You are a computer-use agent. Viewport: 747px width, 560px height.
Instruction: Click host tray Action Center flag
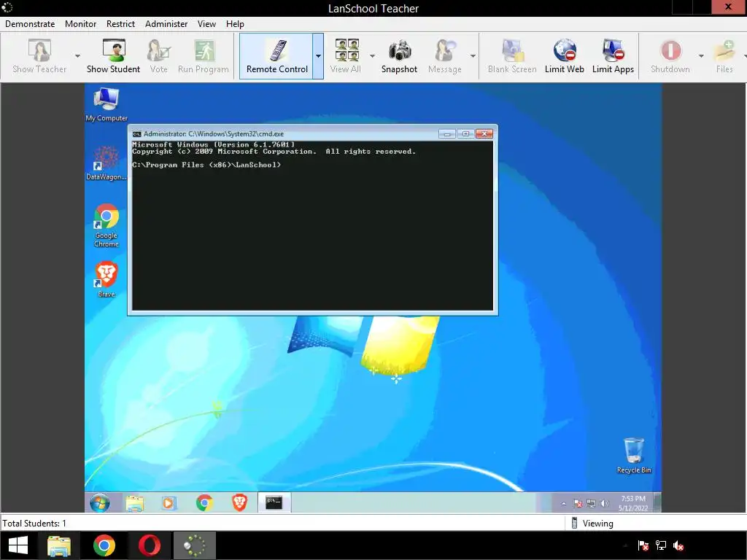coord(643,545)
